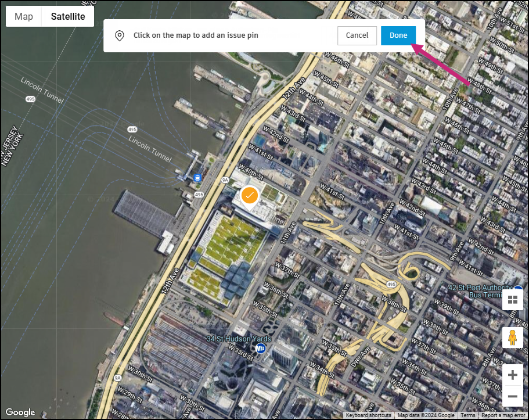Click the Cancel button
Image resolution: width=529 pixels, height=420 pixels.
(x=357, y=35)
